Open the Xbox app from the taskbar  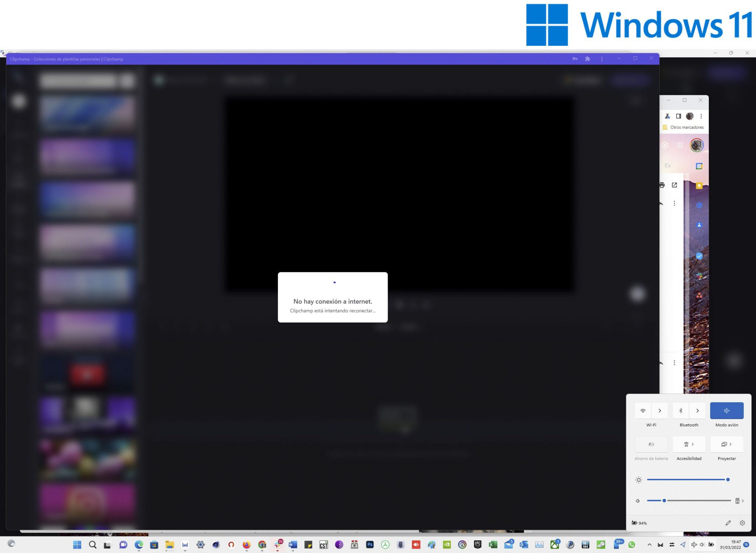(554, 545)
